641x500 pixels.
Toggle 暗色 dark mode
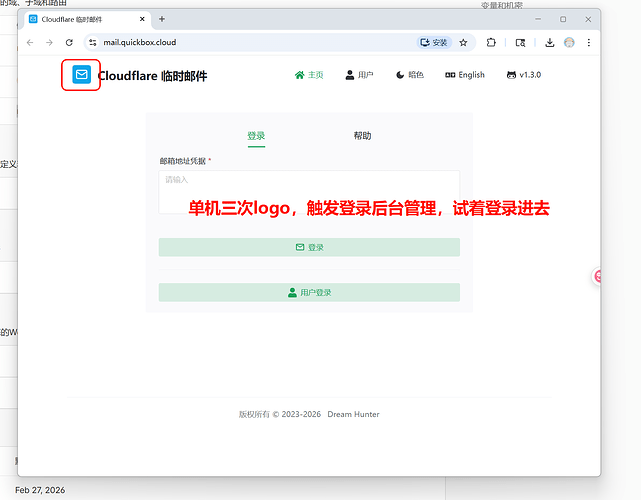click(x=410, y=75)
